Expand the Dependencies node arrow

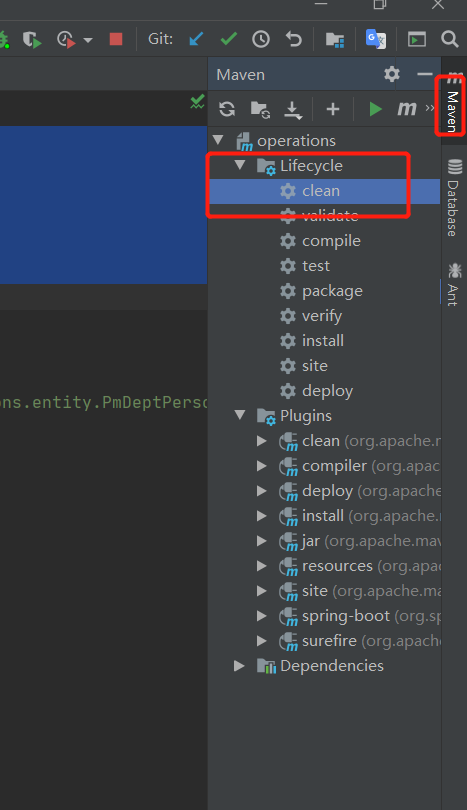(x=239, y=665)
